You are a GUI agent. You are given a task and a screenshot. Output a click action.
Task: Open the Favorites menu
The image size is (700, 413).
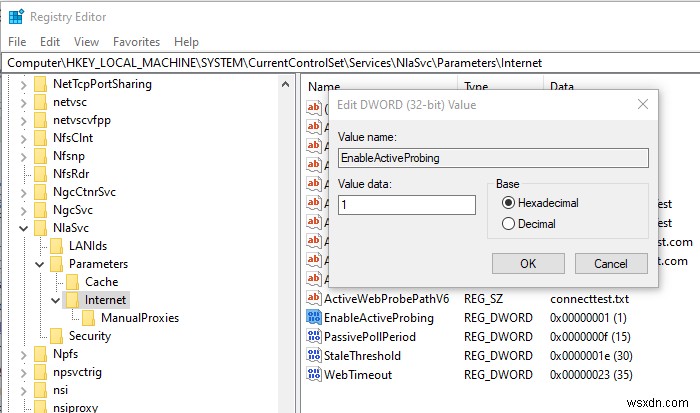tap(136, 42)
